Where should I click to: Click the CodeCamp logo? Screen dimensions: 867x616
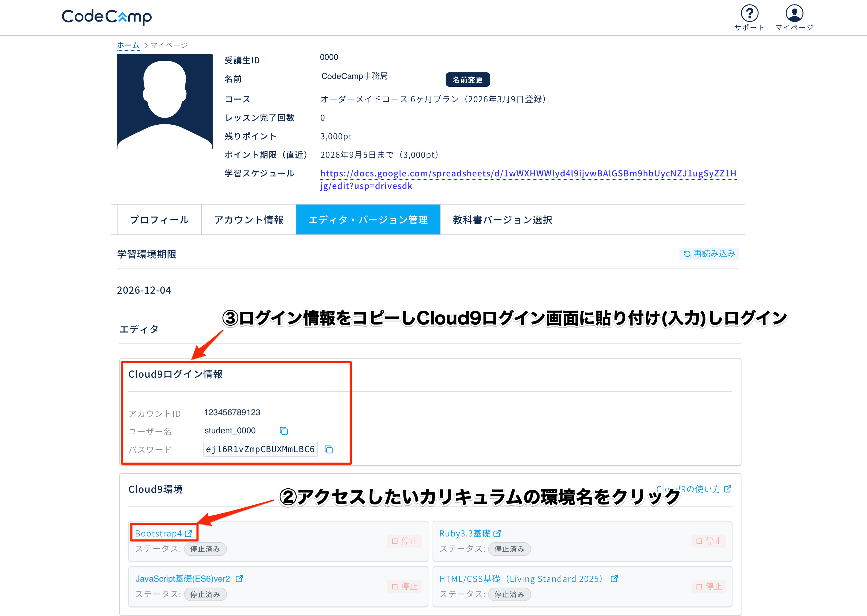point(106,17)
